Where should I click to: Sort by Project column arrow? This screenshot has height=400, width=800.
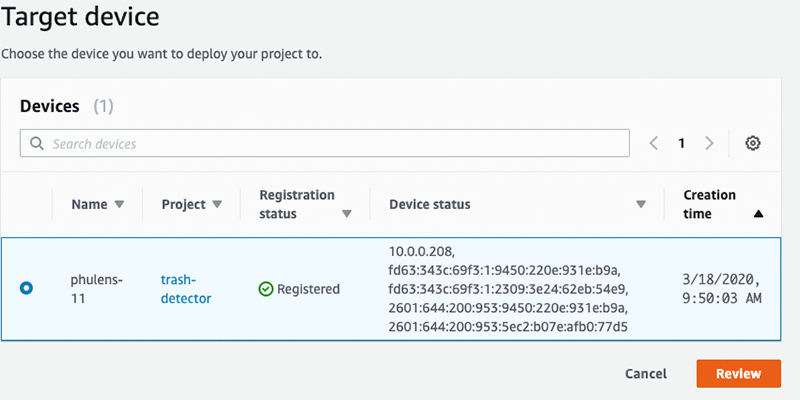tap(214, 205)
